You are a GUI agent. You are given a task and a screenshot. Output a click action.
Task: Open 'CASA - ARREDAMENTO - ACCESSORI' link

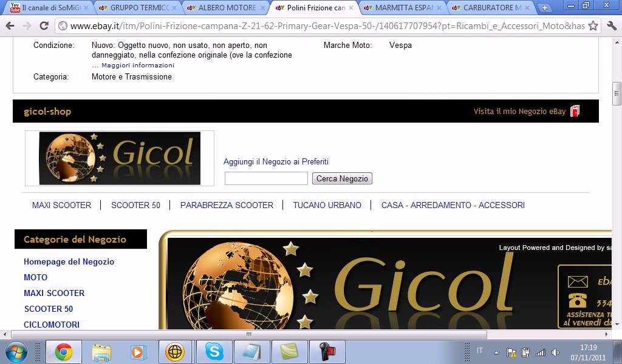(453, 205)
